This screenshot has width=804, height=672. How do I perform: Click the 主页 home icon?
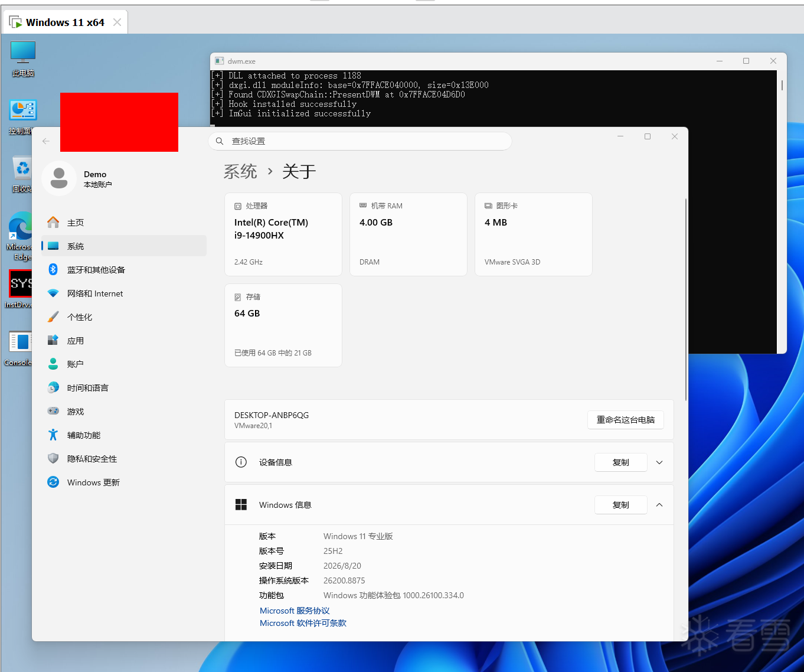click(x=53, y=223)
